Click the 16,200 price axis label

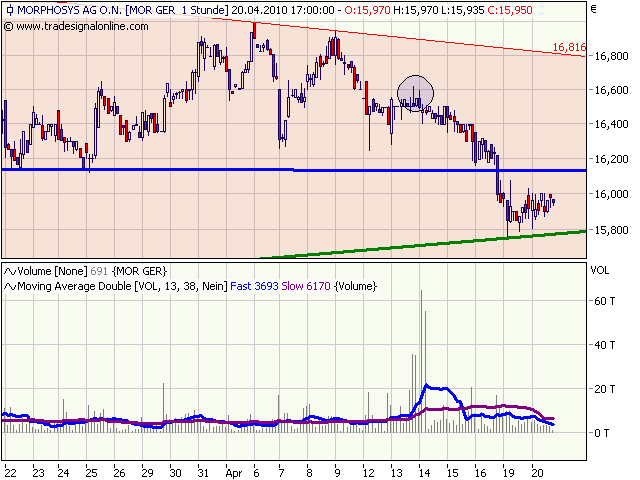[x=611, y=159]
